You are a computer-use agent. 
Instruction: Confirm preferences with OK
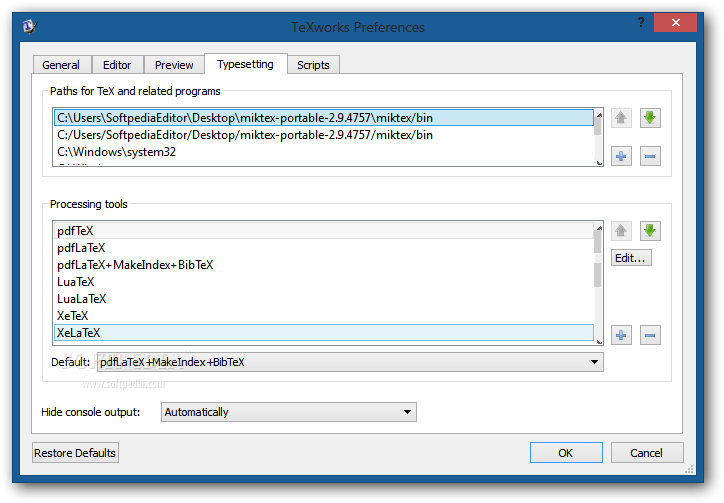pyautogui.click(x=566, y=453)
